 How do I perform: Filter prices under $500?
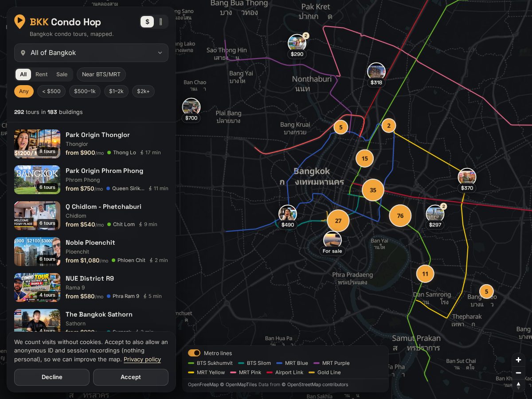[51, 91]
